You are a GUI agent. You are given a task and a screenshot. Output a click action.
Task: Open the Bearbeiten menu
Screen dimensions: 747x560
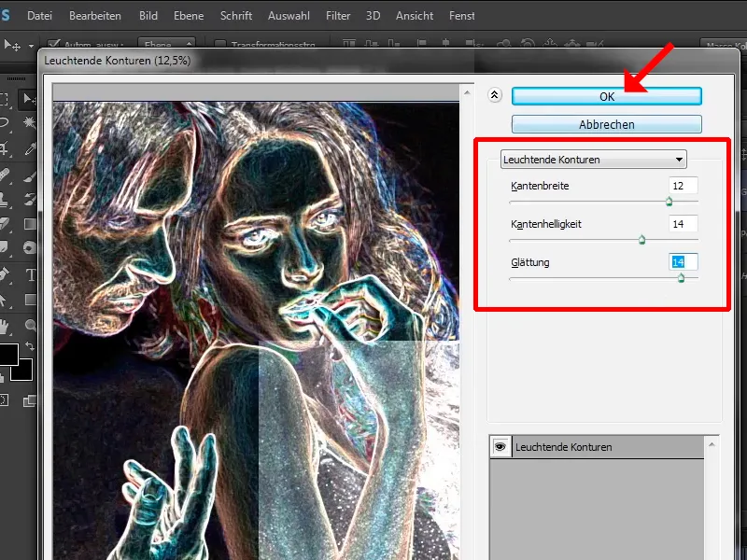95,16
